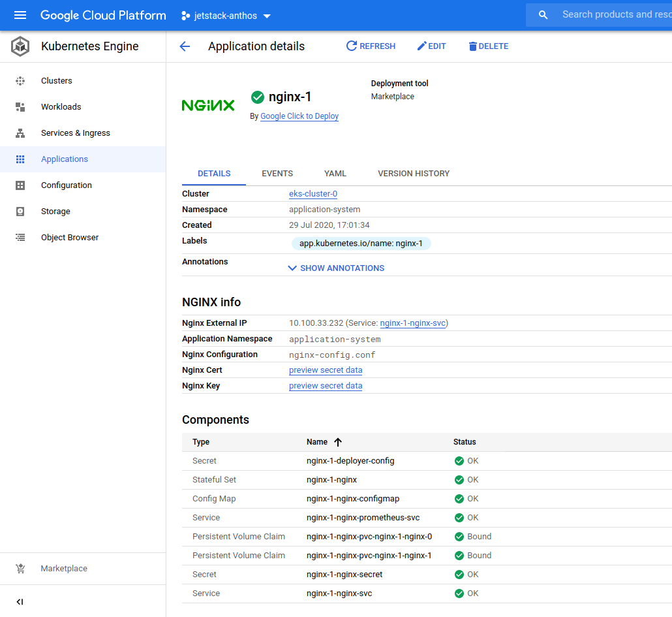Refresh the application details
The image size is (672, 617).
[x=371, y=46]
